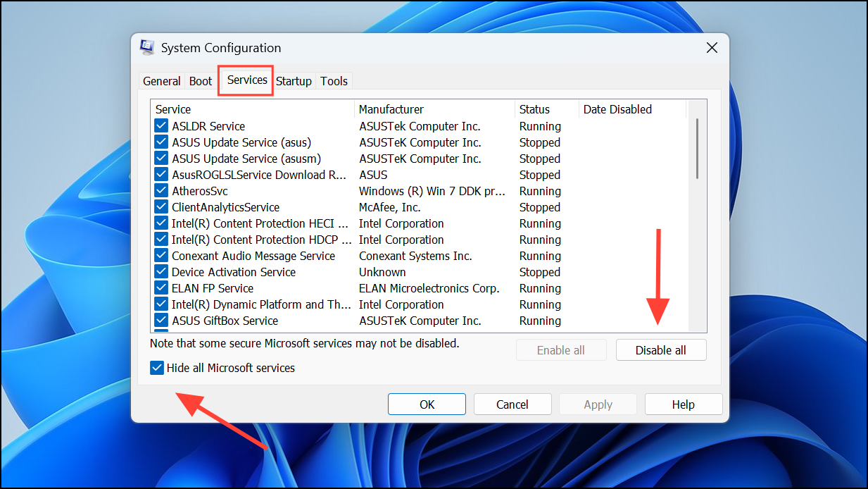
Task: Switch to the General tab
Action: pos(161,80)
